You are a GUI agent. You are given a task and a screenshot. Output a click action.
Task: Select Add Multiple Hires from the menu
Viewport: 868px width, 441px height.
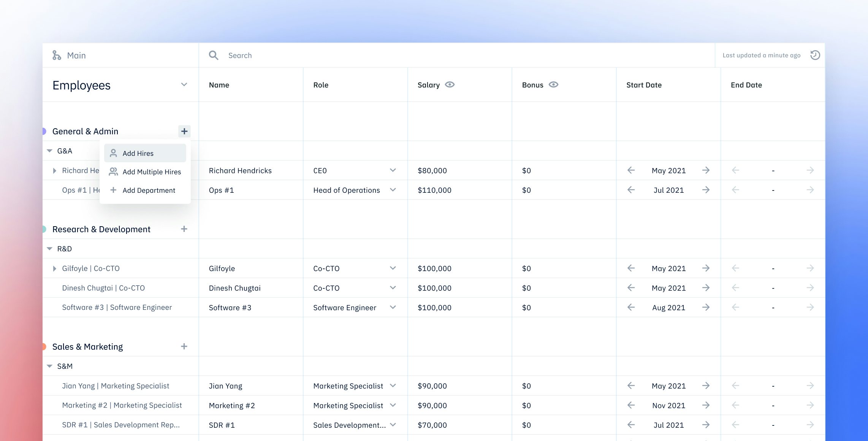pyautogui.click(x=152, y=171)
